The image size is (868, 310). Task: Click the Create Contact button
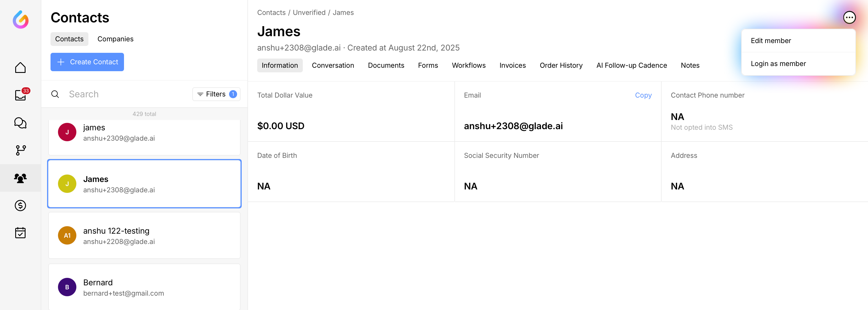coord(87,62)
